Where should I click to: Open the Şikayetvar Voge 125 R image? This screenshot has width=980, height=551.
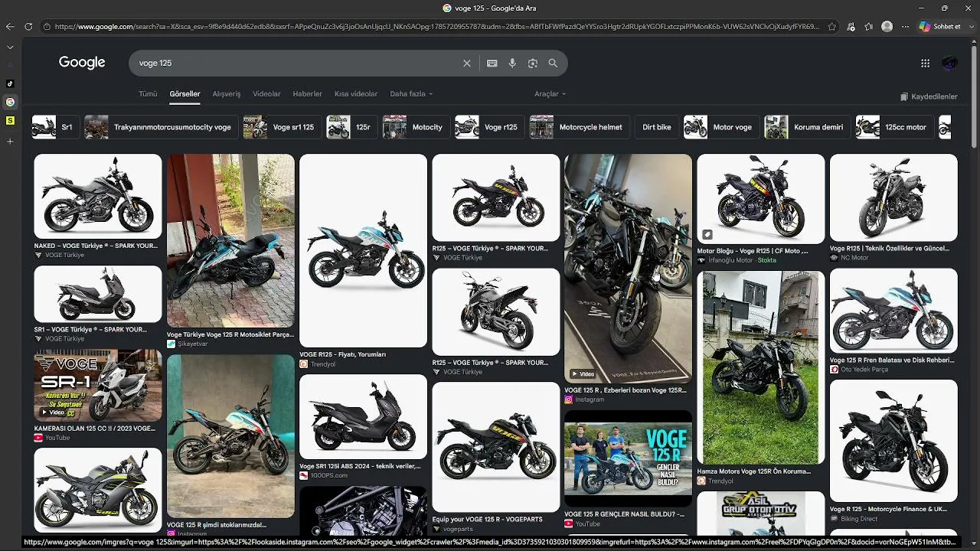pyautogui.click(x=230, y=241)
